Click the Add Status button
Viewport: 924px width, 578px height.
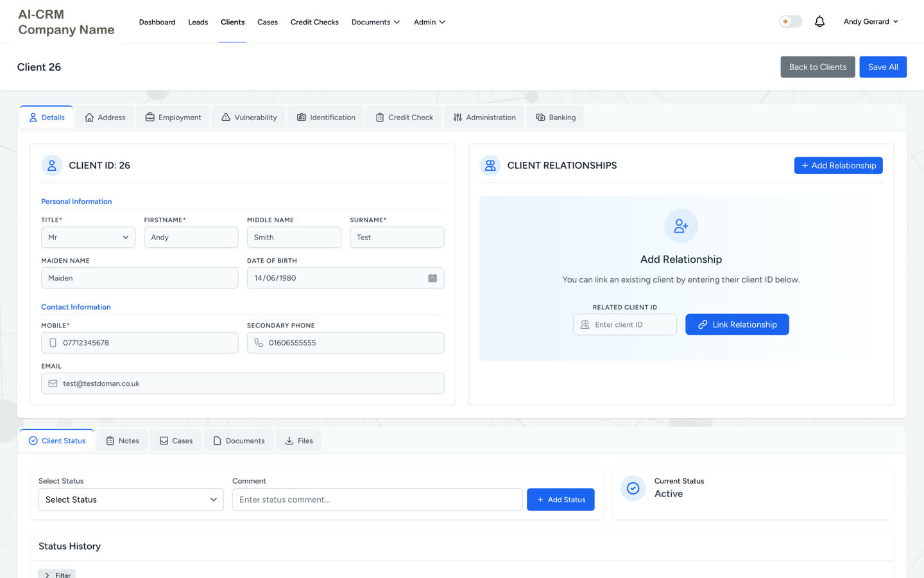point(561,500)
